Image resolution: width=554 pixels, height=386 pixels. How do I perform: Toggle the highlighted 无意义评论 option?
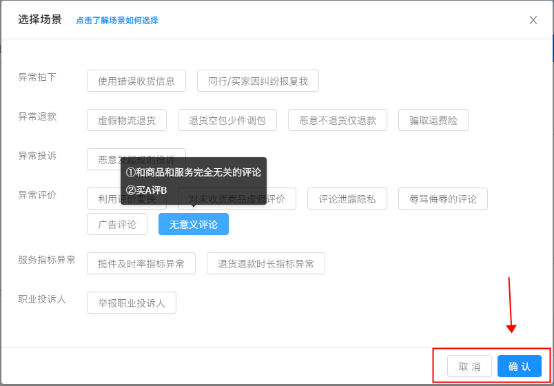pos(194,224)
